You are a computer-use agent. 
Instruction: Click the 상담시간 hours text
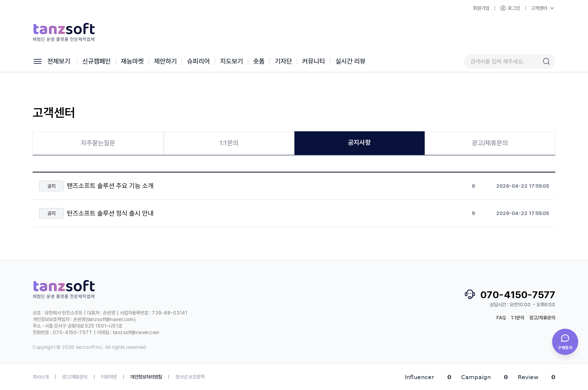click(x=522, y=305)
